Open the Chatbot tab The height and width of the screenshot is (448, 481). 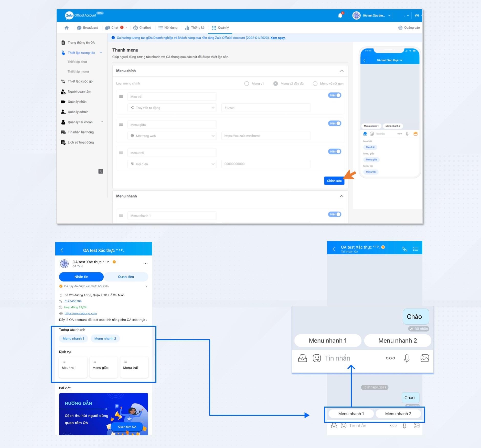click(x=142, y=28)
